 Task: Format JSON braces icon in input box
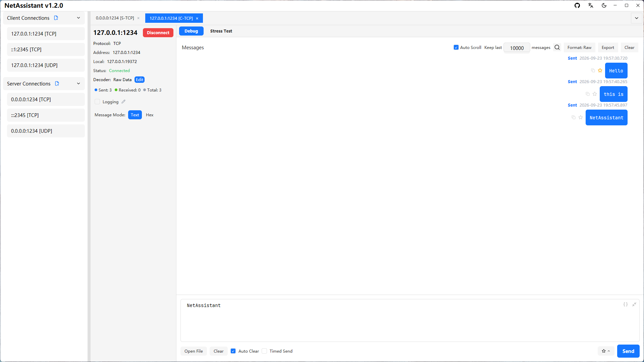point(626,304)
